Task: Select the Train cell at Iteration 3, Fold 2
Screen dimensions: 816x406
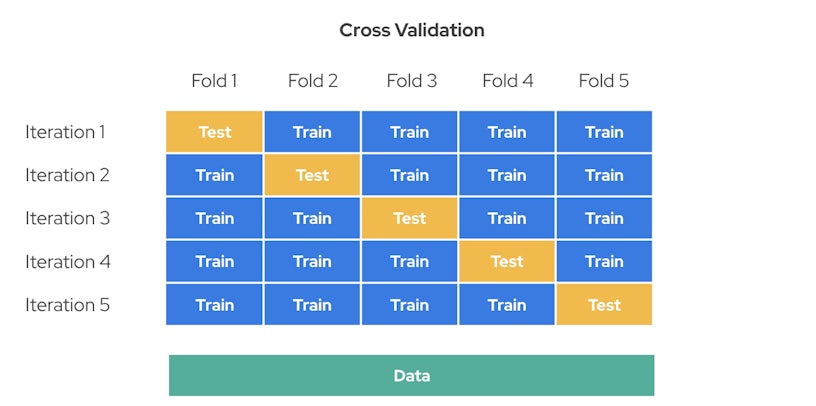Action: pyautogui.click(x=312, y=218)
